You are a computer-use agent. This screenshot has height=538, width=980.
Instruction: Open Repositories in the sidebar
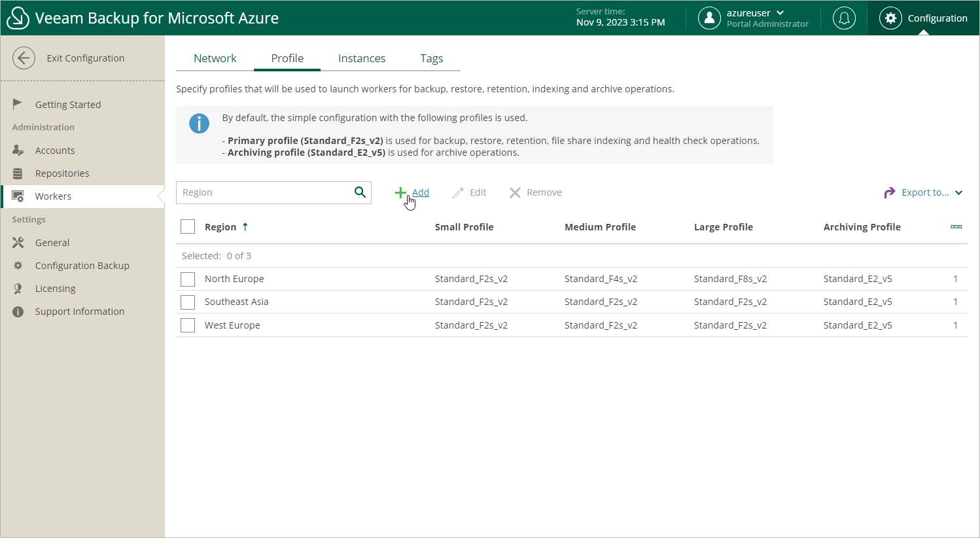tap(62, 173)
